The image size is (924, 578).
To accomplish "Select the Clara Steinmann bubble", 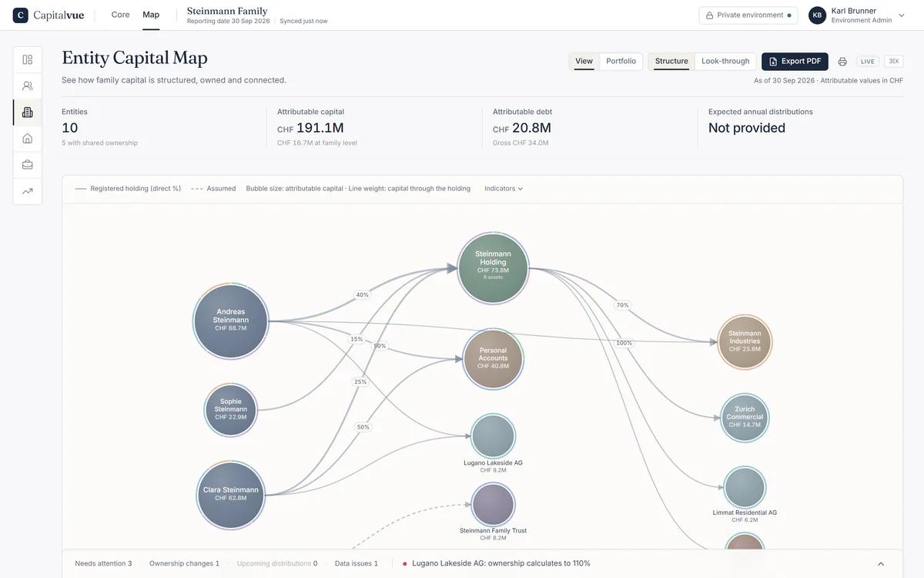I will 231,494.
